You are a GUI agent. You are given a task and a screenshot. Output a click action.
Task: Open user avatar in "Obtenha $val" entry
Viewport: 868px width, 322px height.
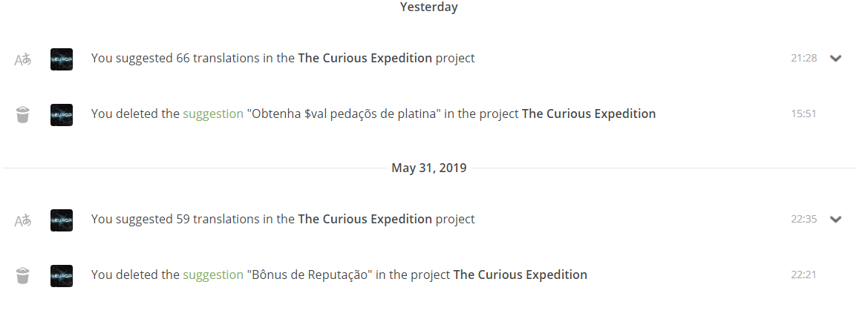click(62, 115)
